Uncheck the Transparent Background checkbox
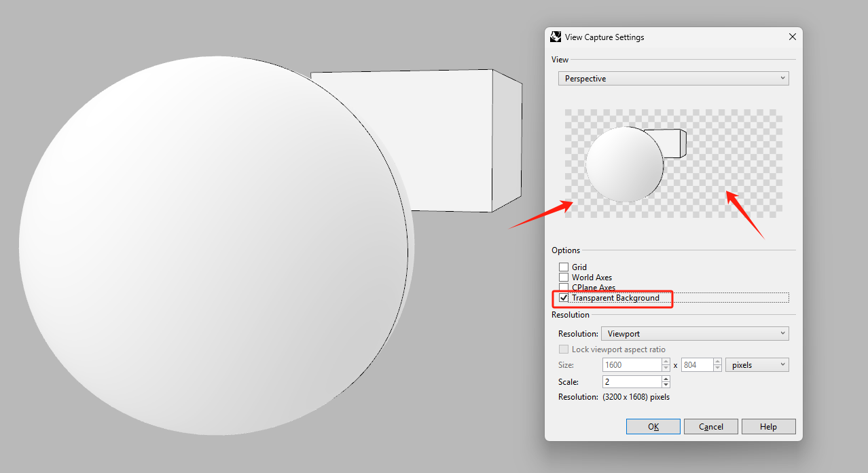Screen dimensions: 868x473 tap(564, 298)
